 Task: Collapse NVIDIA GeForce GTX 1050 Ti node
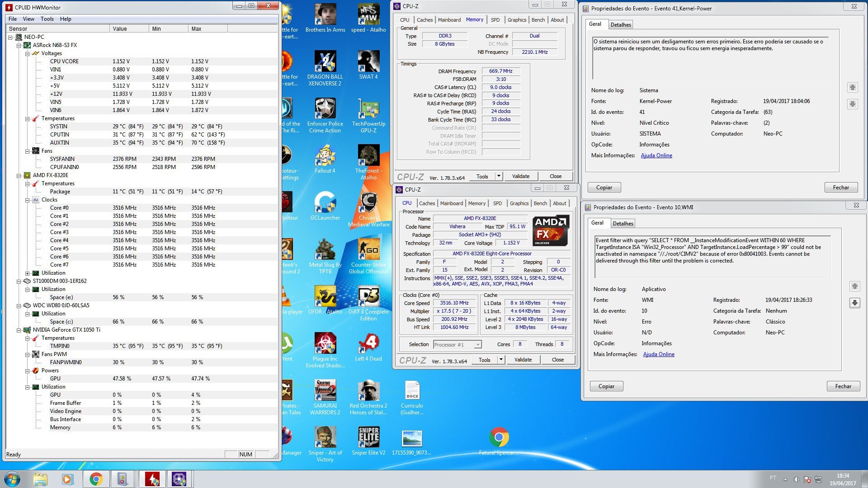pyautogui.click(x=19, y=330)
